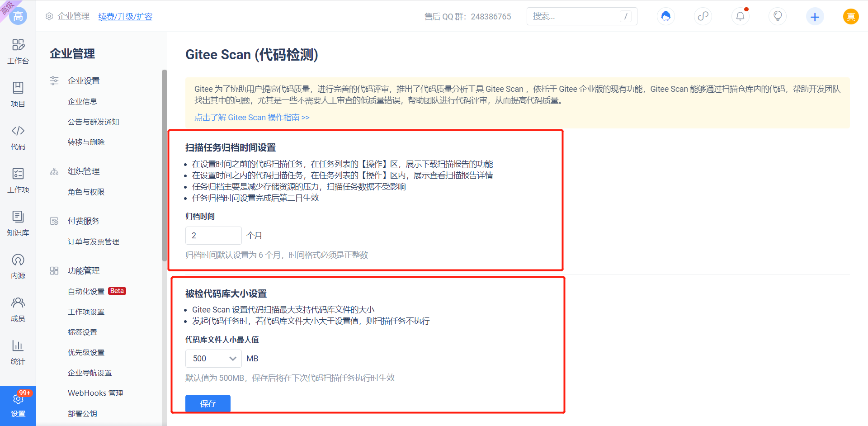The image size is (868, 426).
Task: Open the 续费/升级/扩容 link
Action: [125, 16]
